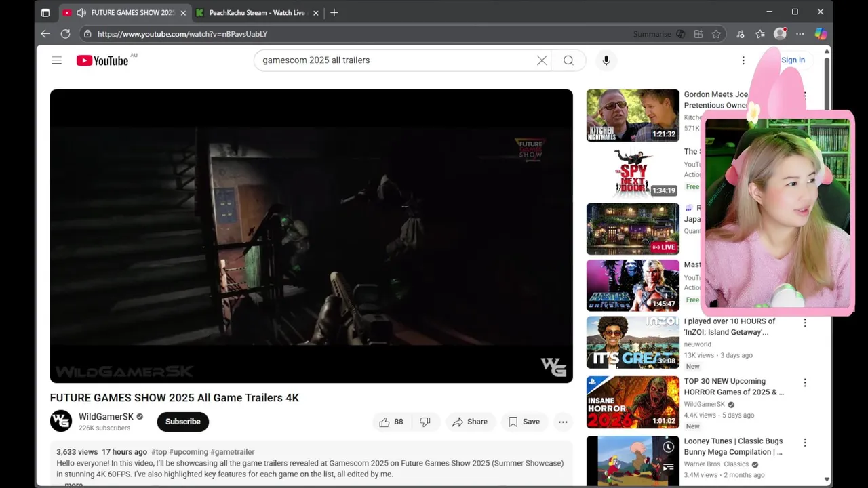Open the YouTube guide hamburger menu
Image resolution: width=868 pixels, height=488 pixels.
pyautogui.click(x=56, y=60)
